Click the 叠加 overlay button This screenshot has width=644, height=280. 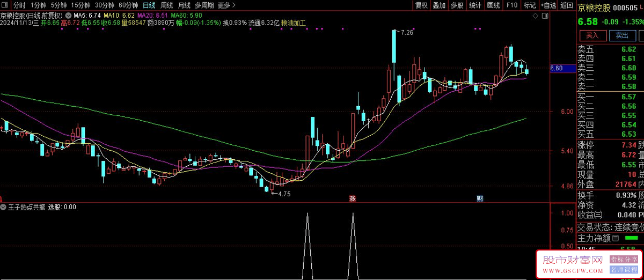(439, 5)
